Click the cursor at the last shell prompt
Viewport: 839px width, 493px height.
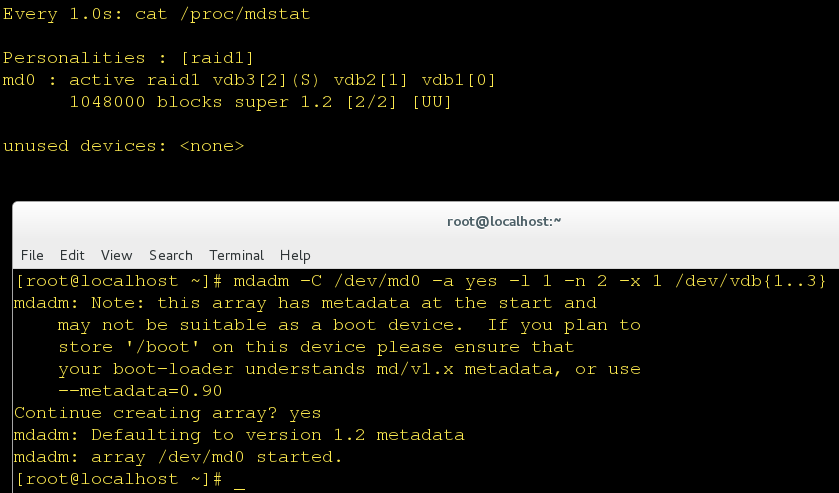(239, 480)
